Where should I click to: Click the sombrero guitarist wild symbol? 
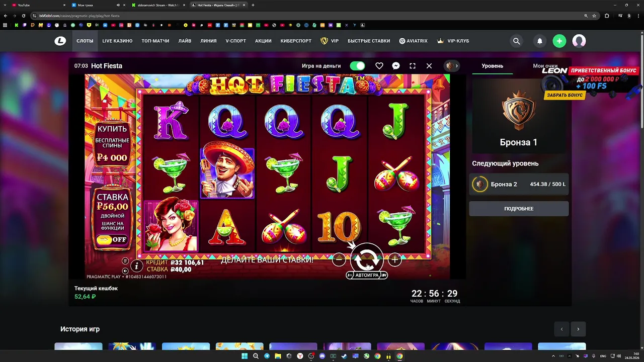(227, 169)
